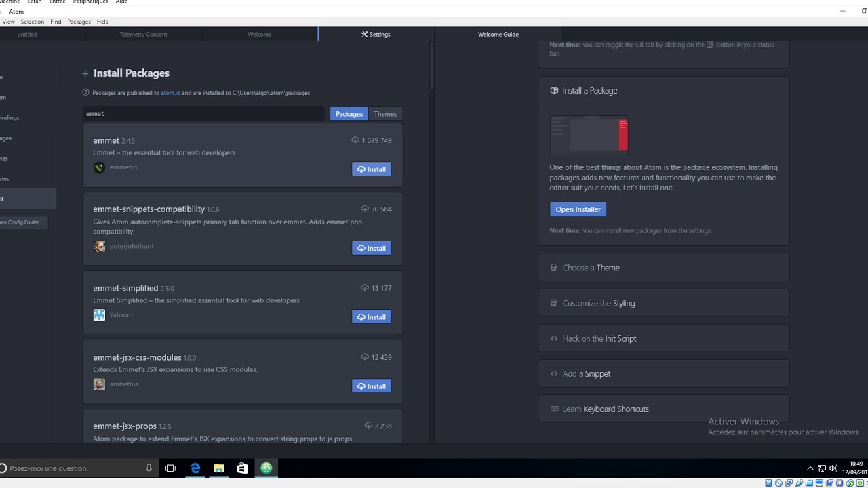Click the Cortana microphone icon in taskbar
This screenshot has width=868, height=488.
(x=149, y=468)
